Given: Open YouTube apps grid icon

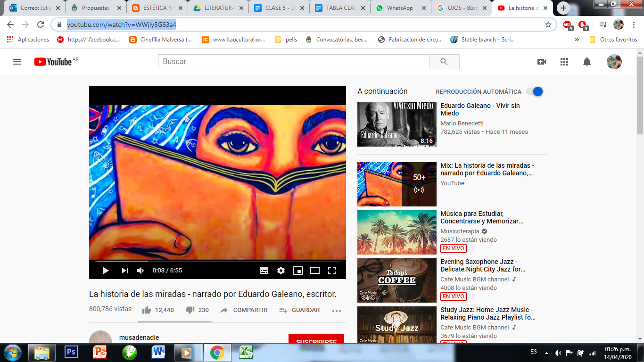Looking at the screenshot, I should point(564,62).
